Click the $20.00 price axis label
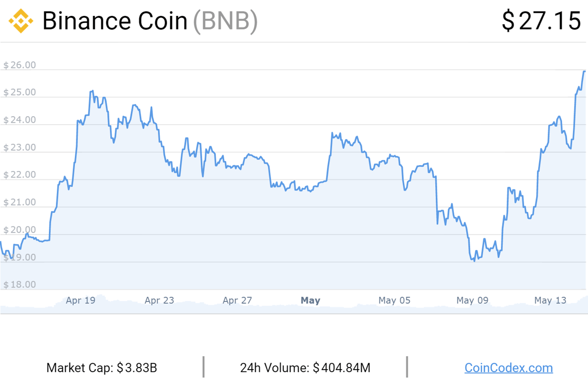Viewport: 588px width, 383px height. coord(19,230)
